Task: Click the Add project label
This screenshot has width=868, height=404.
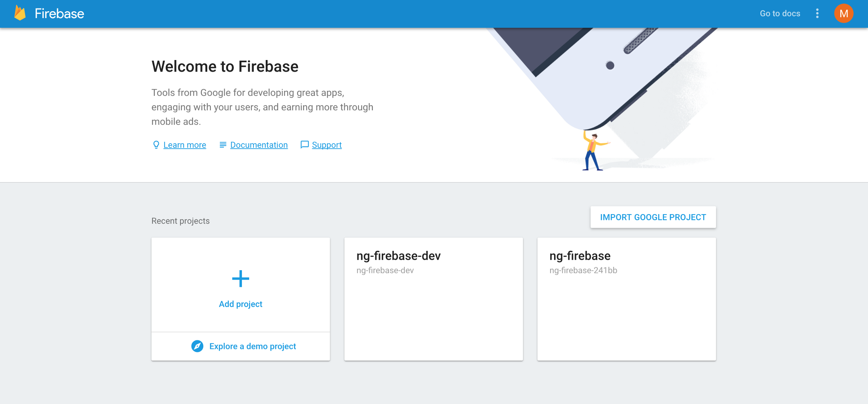Action: pyautogui.click(x=241, y=304)
